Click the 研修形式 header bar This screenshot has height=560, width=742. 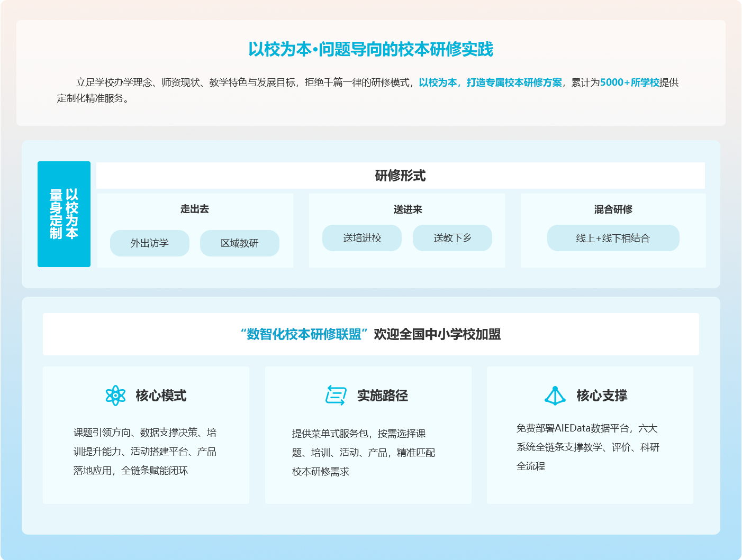click(x=400, y=176)
